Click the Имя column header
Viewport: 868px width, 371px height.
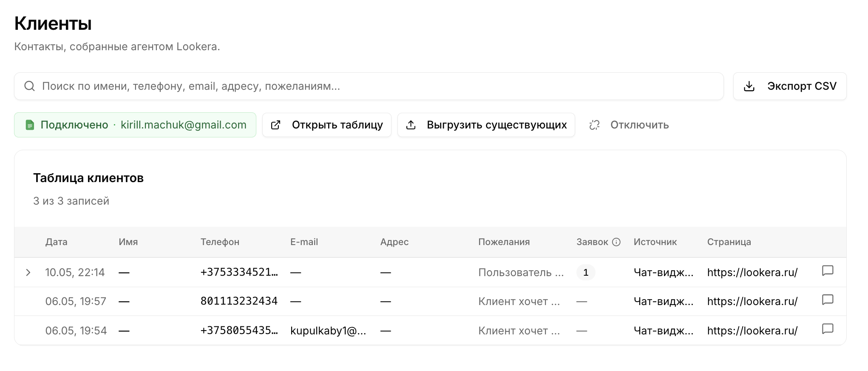point(128,242)
